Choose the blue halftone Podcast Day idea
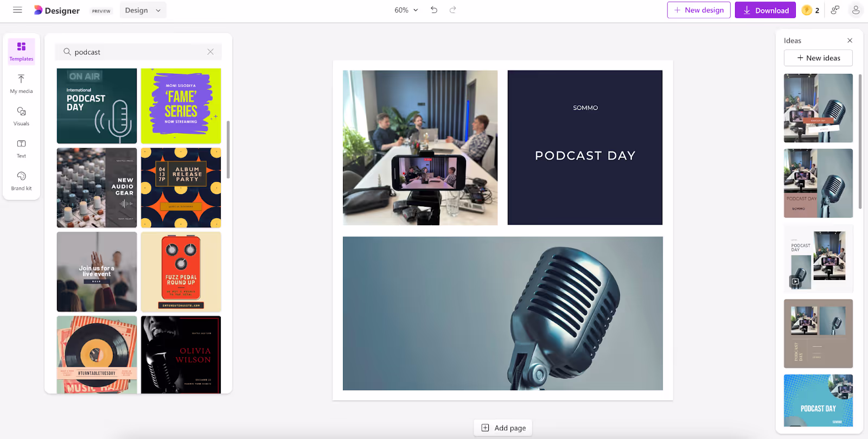 coord(818,400)
